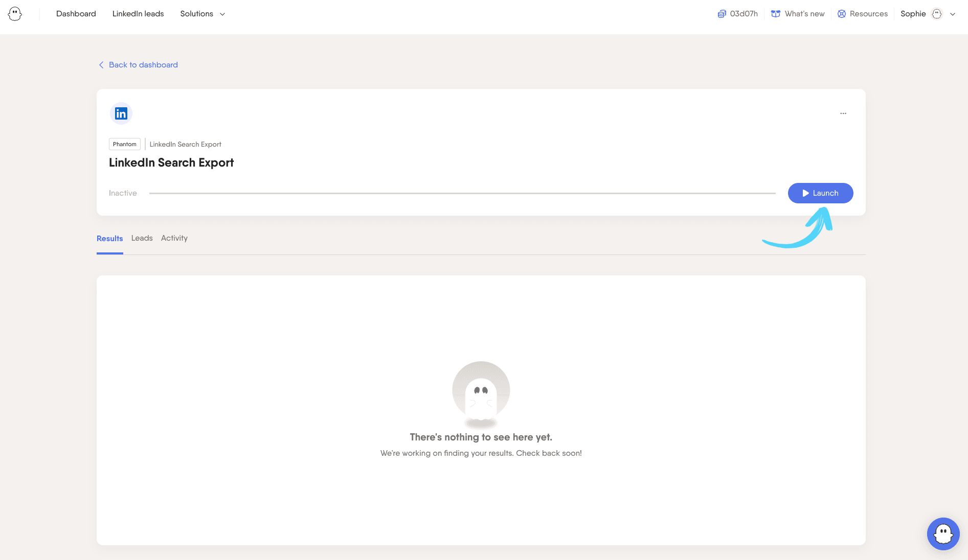The width and height of the screenshot is (968, 560).
Task: Expand the account chevron next to Sophie
Action: pos(953,14)
